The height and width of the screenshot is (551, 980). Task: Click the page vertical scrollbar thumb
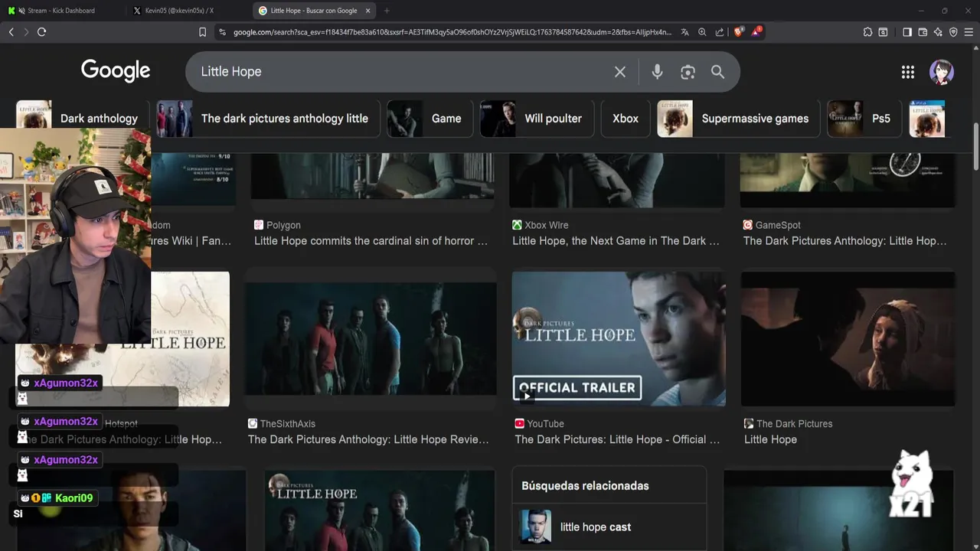pos(975,146)
